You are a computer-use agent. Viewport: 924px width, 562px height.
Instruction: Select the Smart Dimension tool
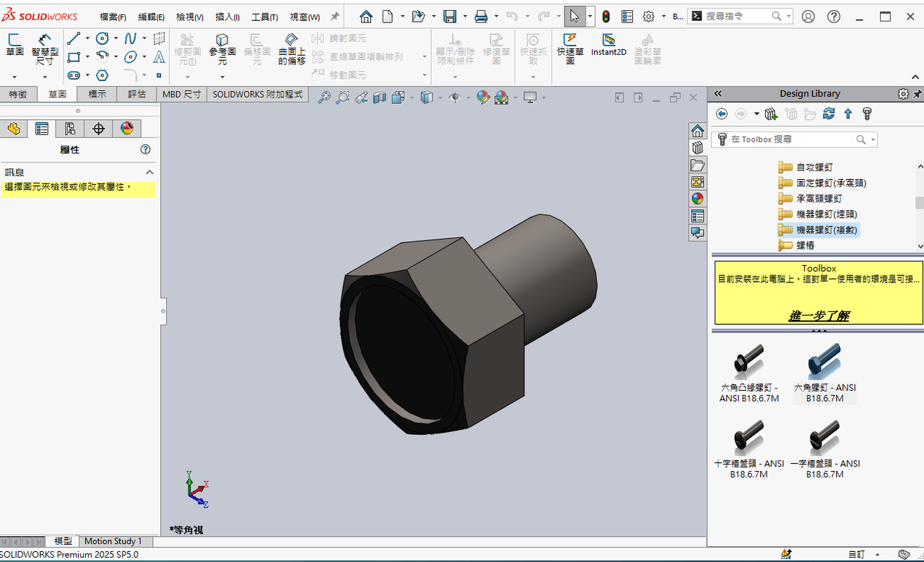click(x=45, y=49)
